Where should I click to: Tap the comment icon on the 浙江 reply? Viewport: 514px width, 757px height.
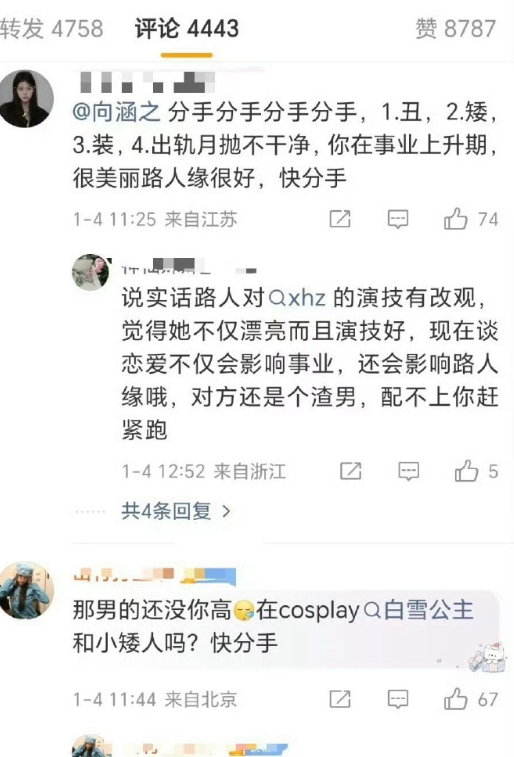coord(408,471)
